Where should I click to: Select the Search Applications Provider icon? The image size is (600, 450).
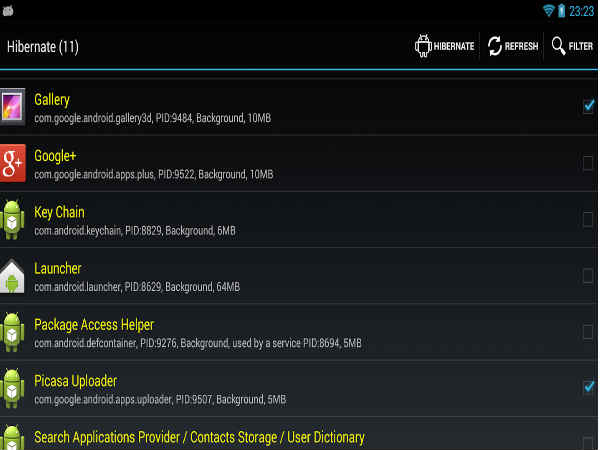point(13,437)
